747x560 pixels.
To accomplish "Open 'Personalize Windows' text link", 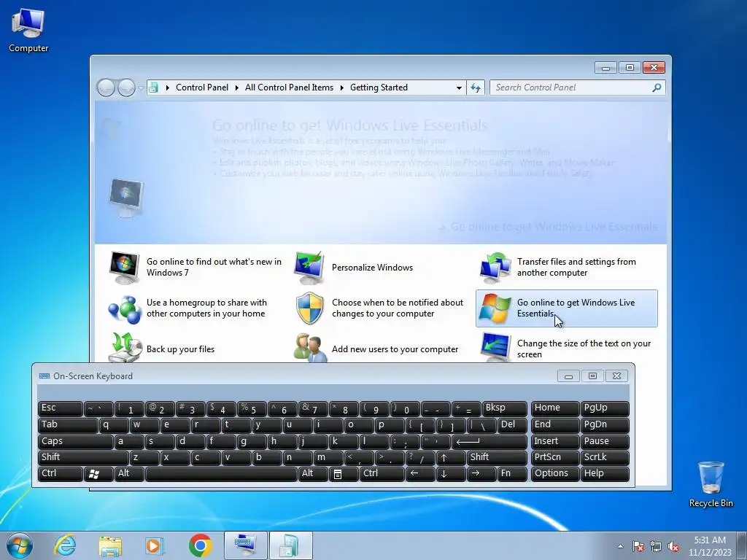I will click(372, 267).
